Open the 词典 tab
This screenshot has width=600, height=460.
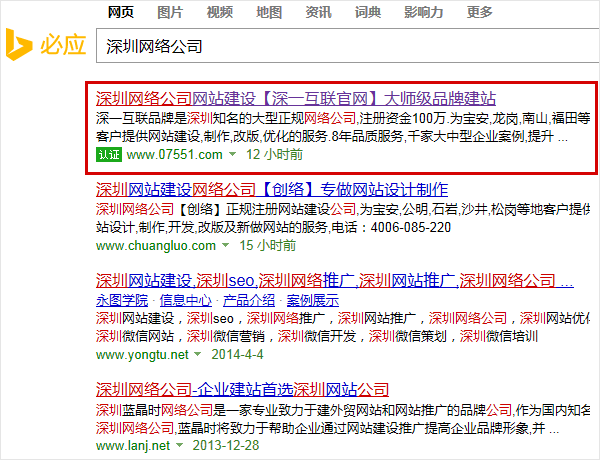(367, 12)
